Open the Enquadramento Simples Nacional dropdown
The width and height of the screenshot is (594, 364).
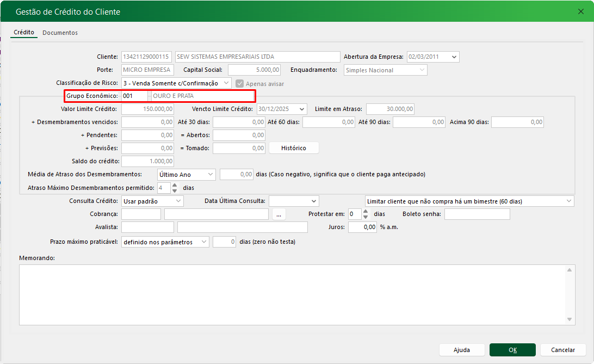click(x=422, y=70)
